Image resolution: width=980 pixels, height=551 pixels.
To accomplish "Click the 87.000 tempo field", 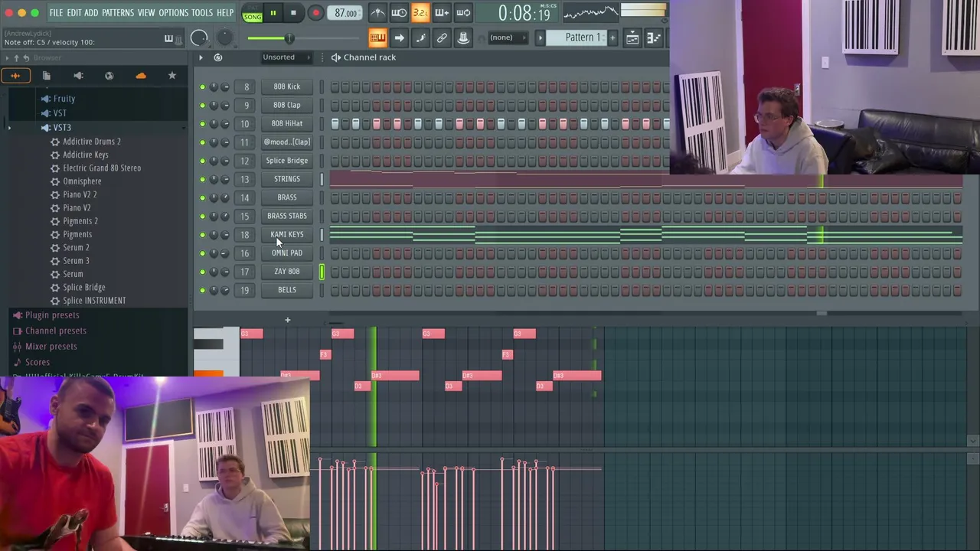I will coord(346,13).
